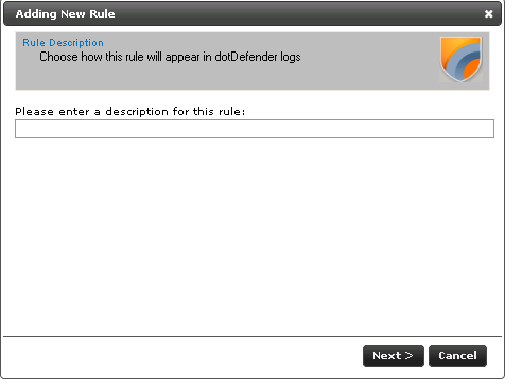
Task: Click the 'Please enter a description' label
Action: pyautogui.click(x=130, y=111)
